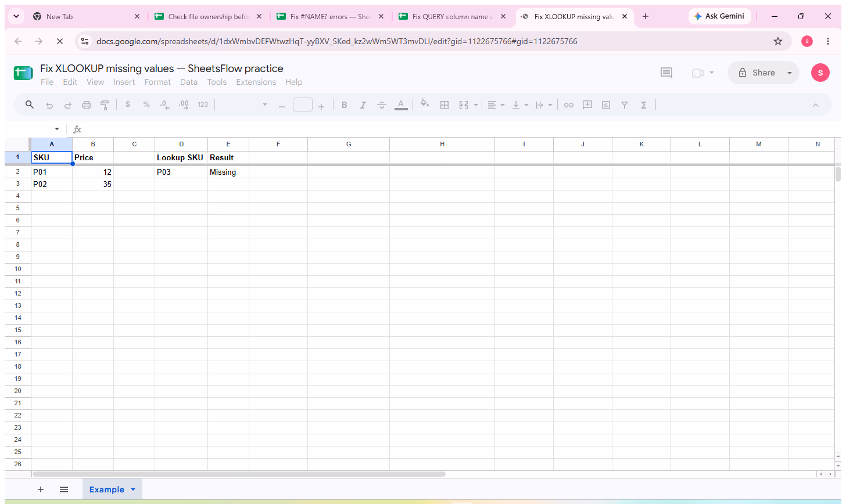
Task: Click Ask Gemini button
Action: coord(719,16)
